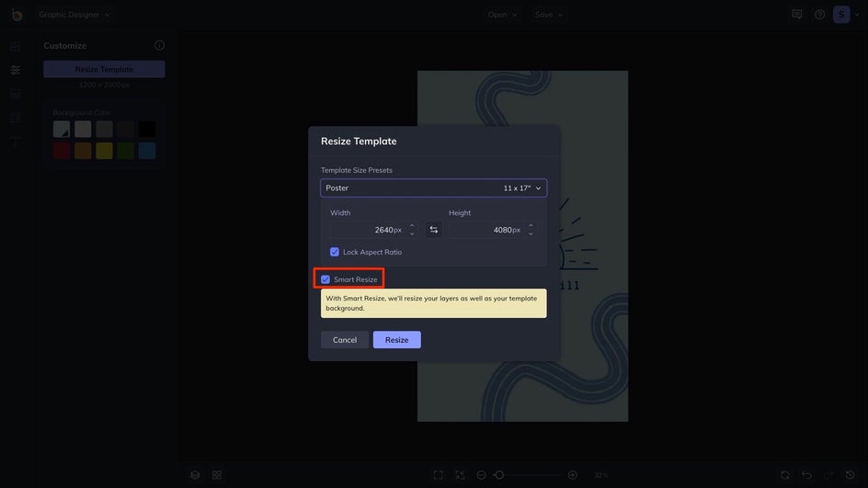The height and width of the screenshot is (488, 868).
Task: Open the Layers panel icon in bottom bar
Action: point(195,475)
